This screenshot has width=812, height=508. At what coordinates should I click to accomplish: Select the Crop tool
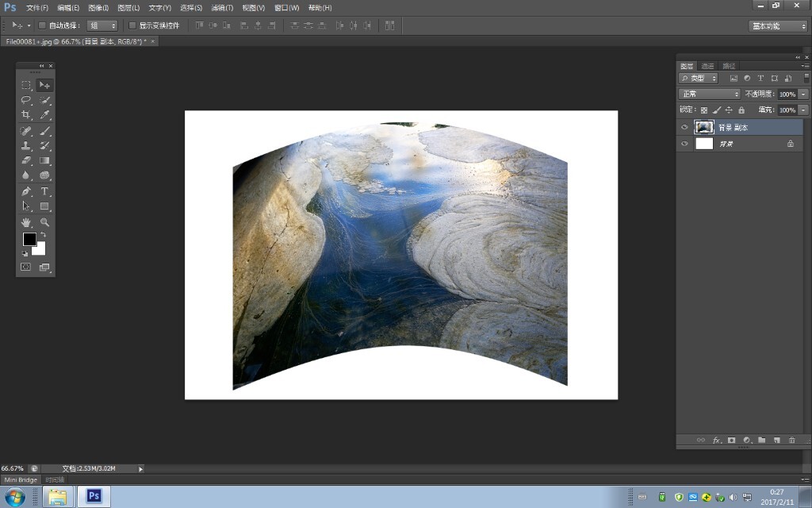tap(26, 114)
